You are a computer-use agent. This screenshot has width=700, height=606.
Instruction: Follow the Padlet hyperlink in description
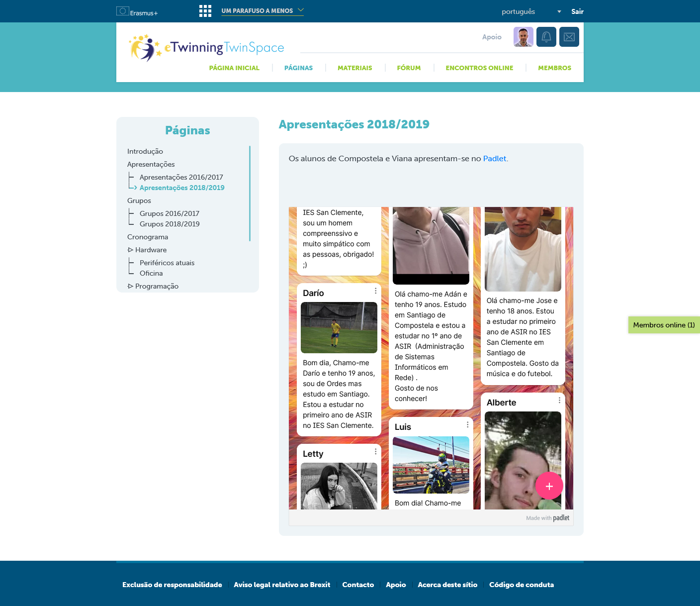pos(495,159)
